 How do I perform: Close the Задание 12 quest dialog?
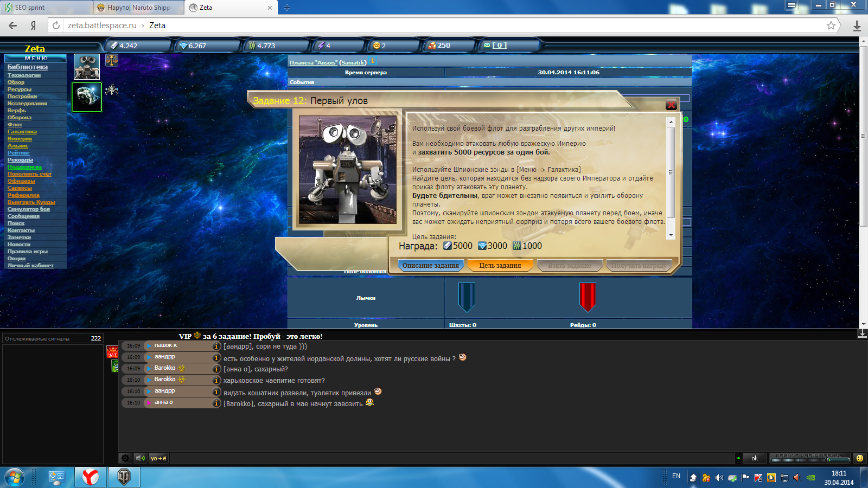671,105
